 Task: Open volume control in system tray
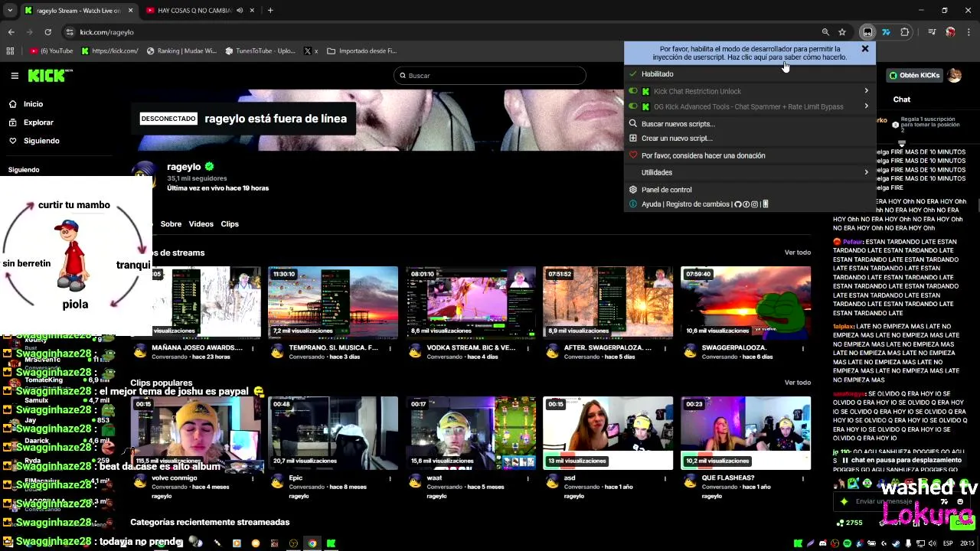tap(933, 543)
